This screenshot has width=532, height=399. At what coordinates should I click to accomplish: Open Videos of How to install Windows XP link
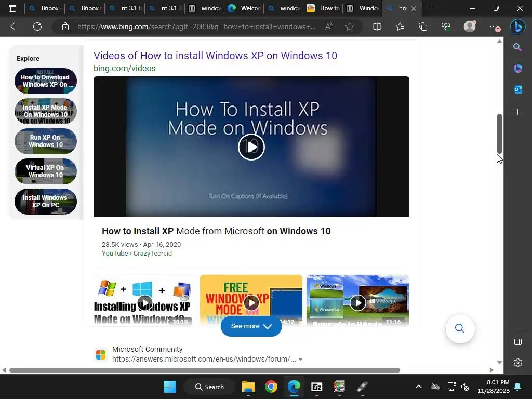[215, 55]
